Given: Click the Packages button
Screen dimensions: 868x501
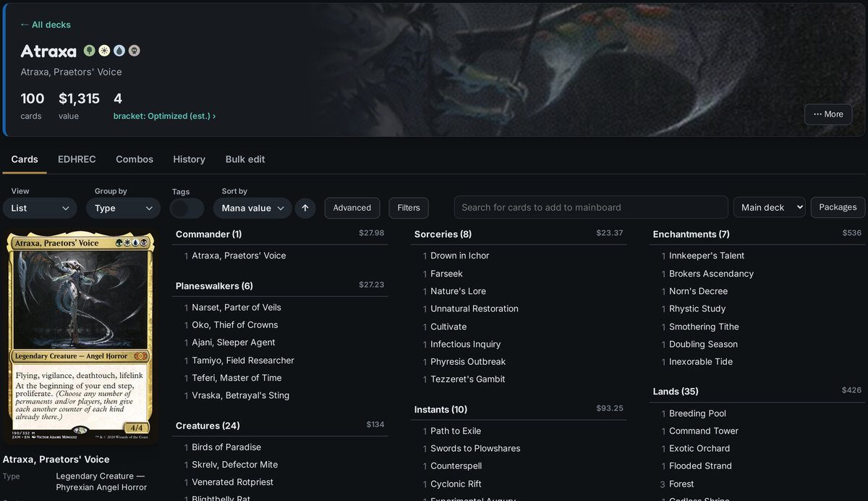Looking at the screenshot, I should click(x=838, y=207).
